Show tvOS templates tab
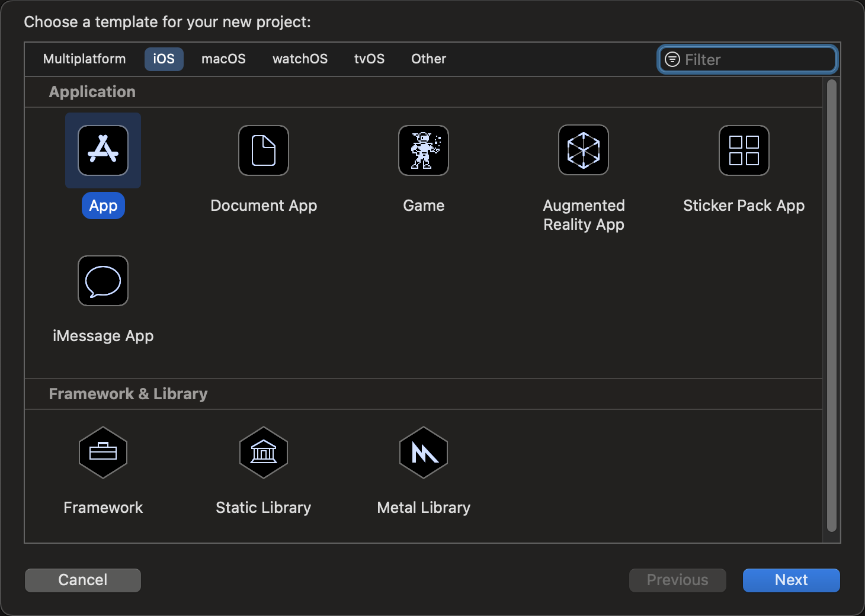This screenshot has height=616, width=865. click(x=369, y=59)
